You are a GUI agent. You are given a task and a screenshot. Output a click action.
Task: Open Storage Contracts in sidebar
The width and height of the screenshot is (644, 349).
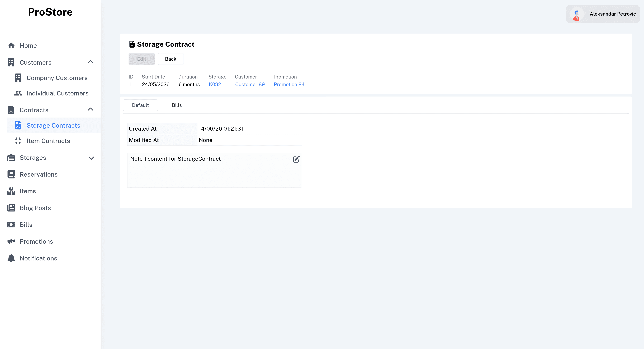(54, 125)
